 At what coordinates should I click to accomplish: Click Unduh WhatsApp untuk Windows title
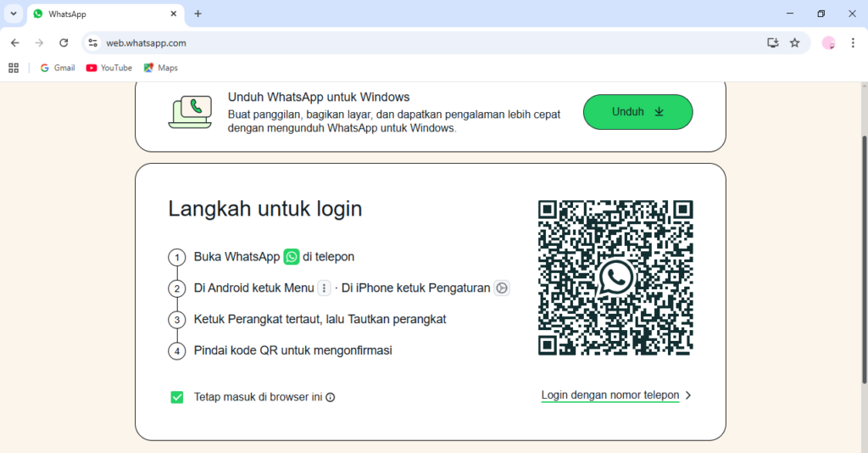[319, 97]
